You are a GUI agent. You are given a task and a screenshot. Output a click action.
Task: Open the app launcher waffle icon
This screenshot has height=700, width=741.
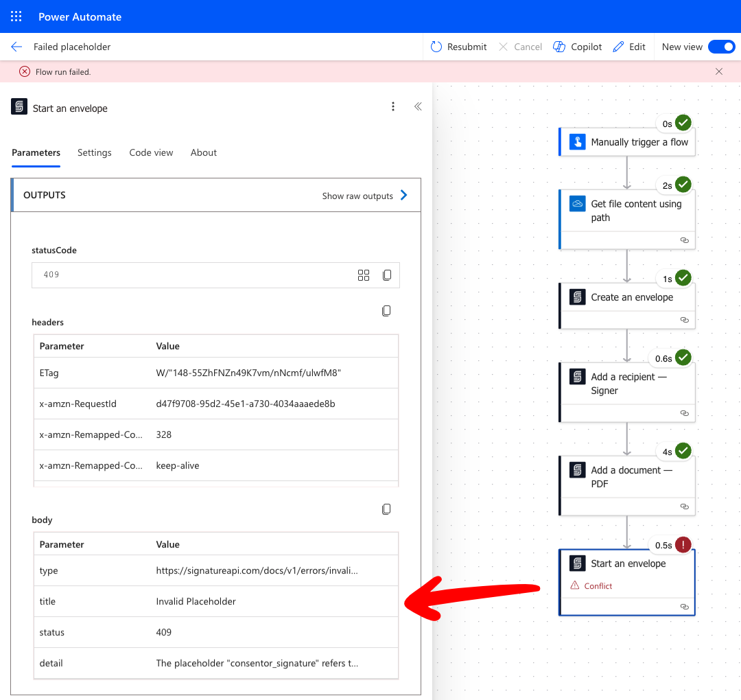click(x=16, y=16)
